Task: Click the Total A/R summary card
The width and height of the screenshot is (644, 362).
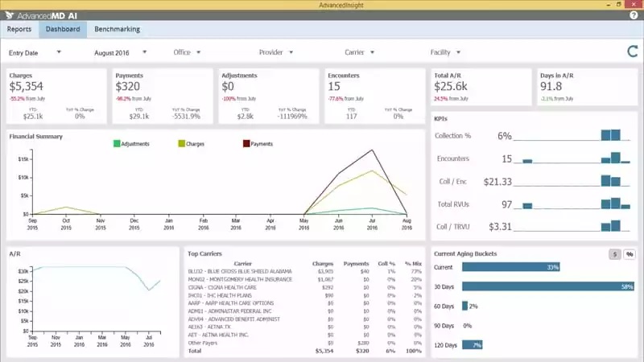Action: coord(480,86)
